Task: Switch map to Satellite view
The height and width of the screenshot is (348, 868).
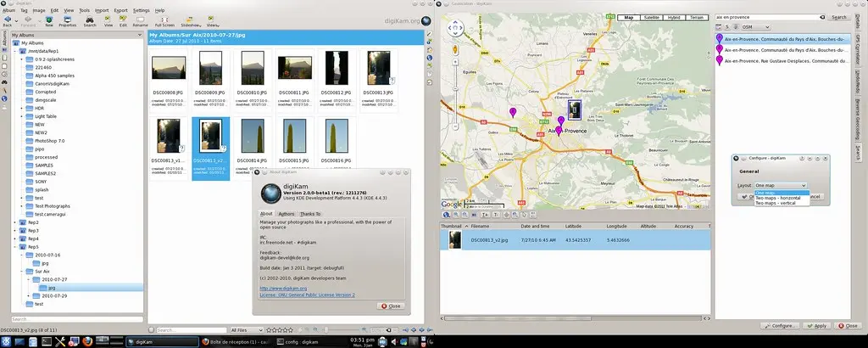Action: click(x=652, y=17)
